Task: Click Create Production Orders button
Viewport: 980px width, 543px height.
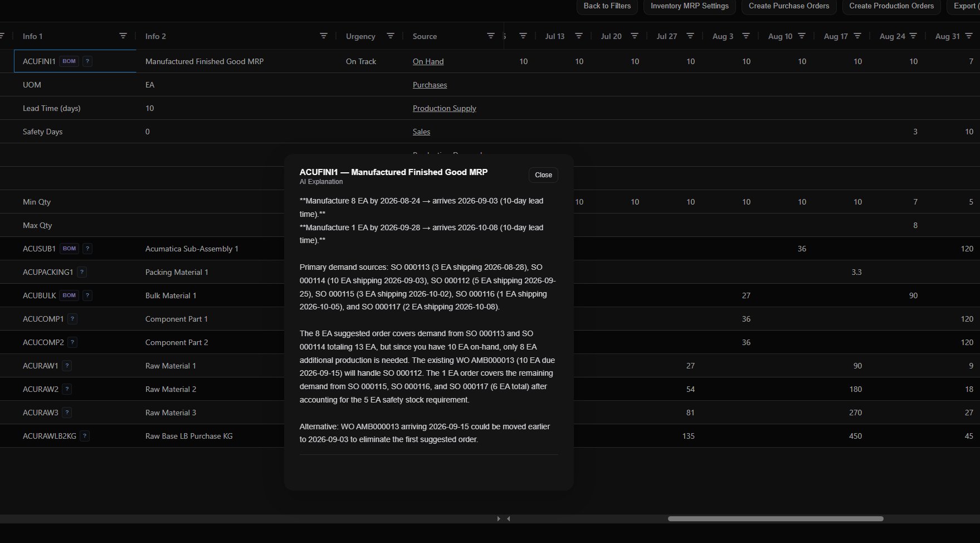Action: click(891, 6)
